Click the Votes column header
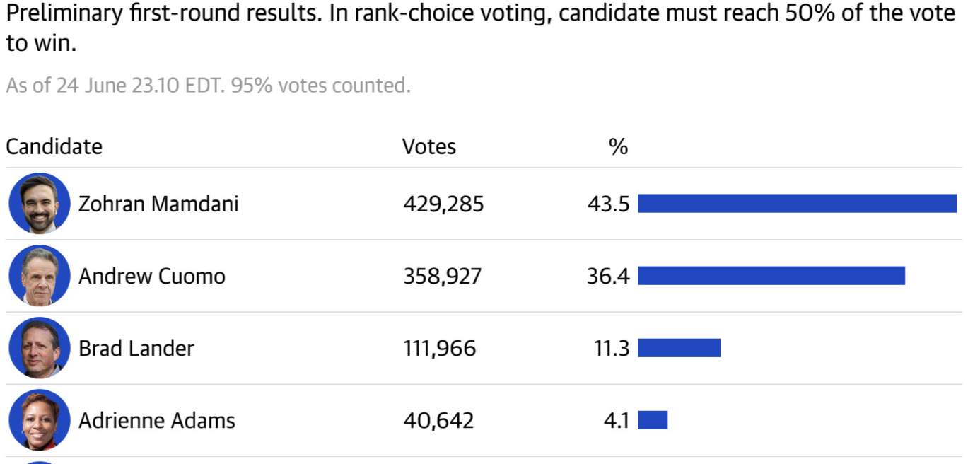 [x=428, y=146]
